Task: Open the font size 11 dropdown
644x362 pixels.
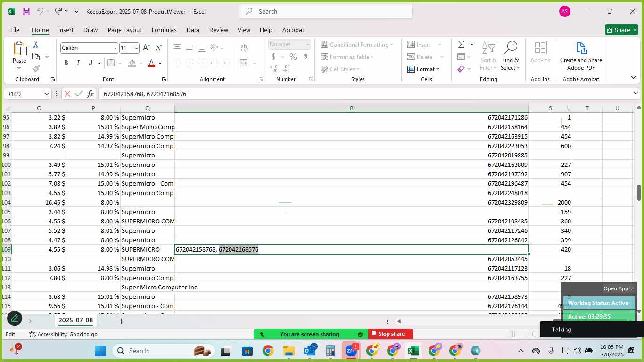Action: click(136, 48)
